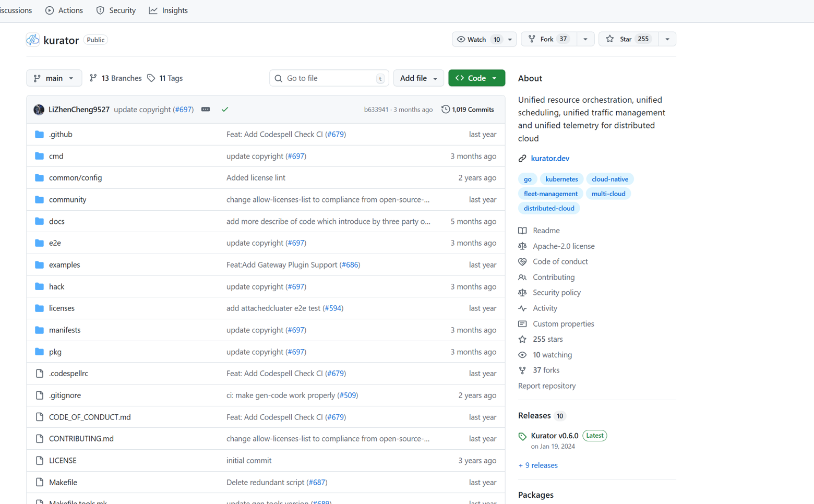Open the Actions tab

coord(64,10)
